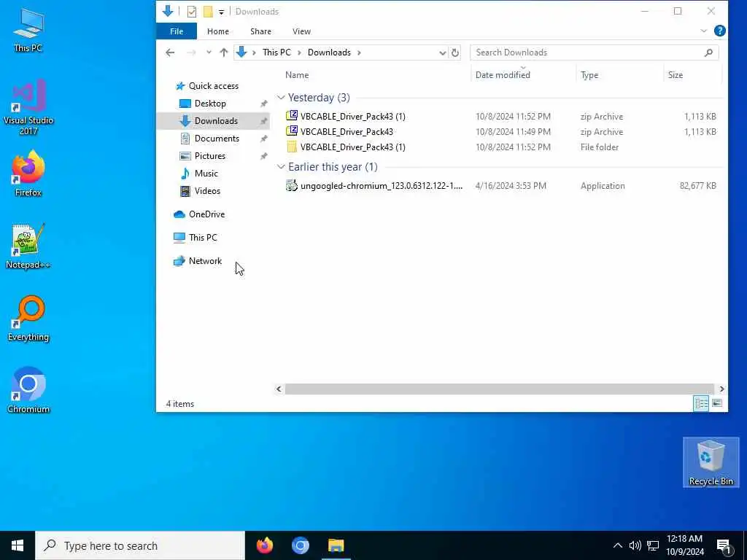
Task: Click File Explorer taskbar button
Action: 336,545
